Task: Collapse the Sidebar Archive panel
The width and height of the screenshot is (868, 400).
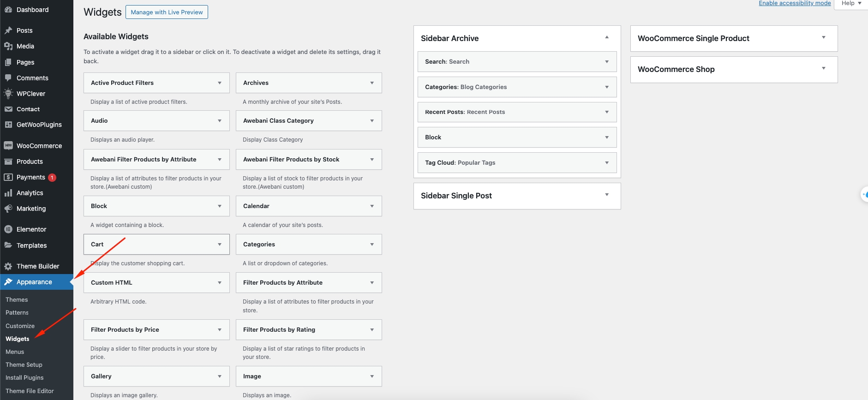Action: pos(607,37)
